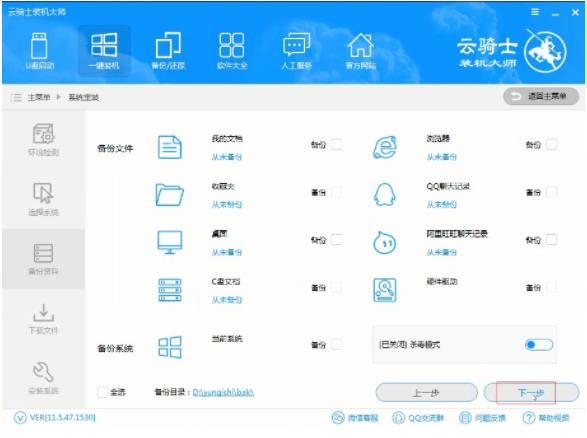Click the 下一步 next button
Image resolution: width=587 pixels, height=438 pixels.
pyautogui.click(x=532, y=393)
